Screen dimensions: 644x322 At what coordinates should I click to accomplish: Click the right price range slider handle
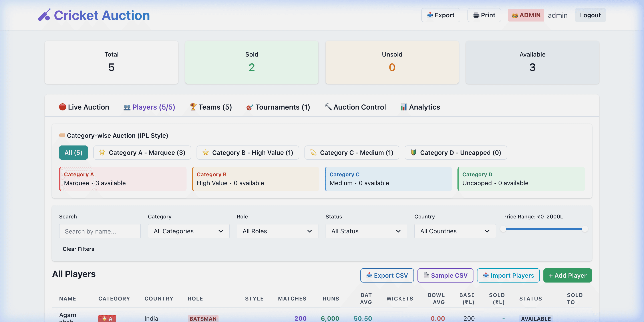tap(585, 229)
